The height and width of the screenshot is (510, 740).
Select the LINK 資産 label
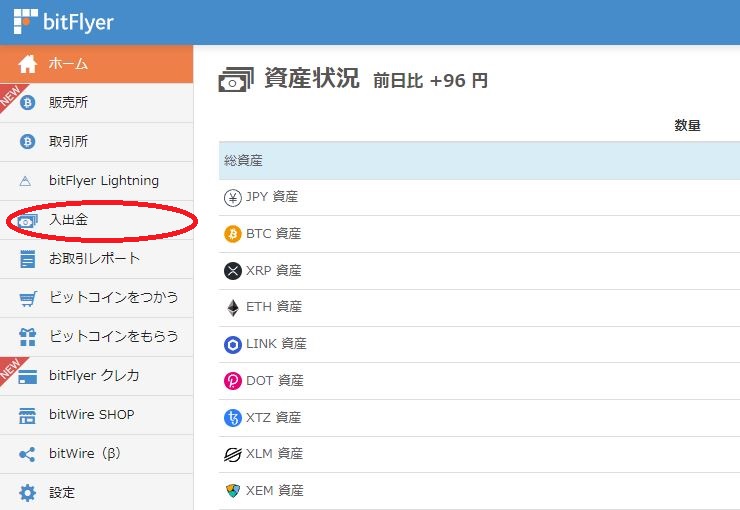(x=277, y=344)
